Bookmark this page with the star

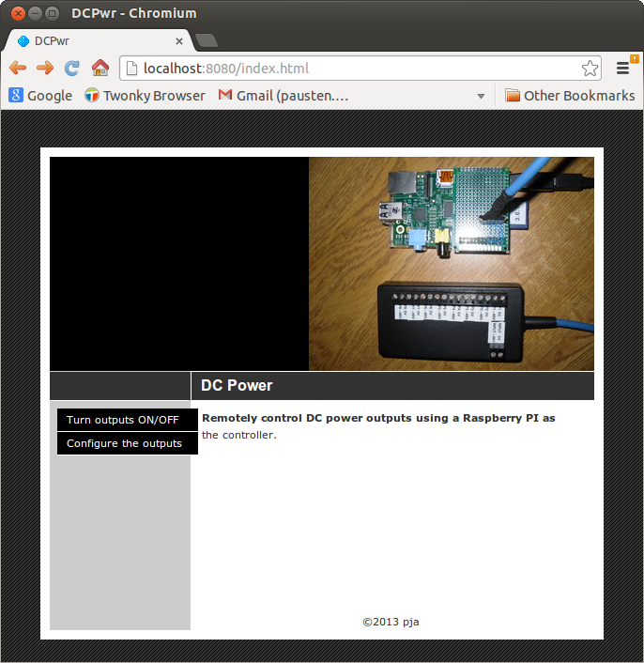(590, 68)
